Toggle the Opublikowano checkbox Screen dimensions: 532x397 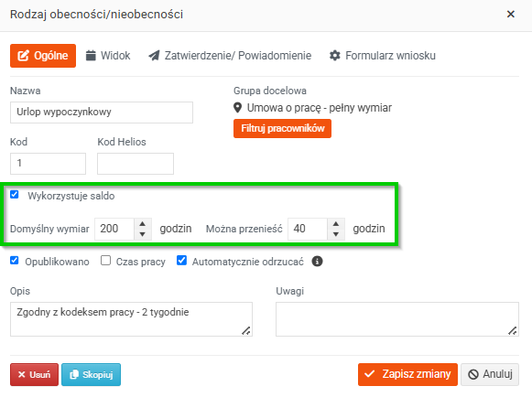point(15,261)
